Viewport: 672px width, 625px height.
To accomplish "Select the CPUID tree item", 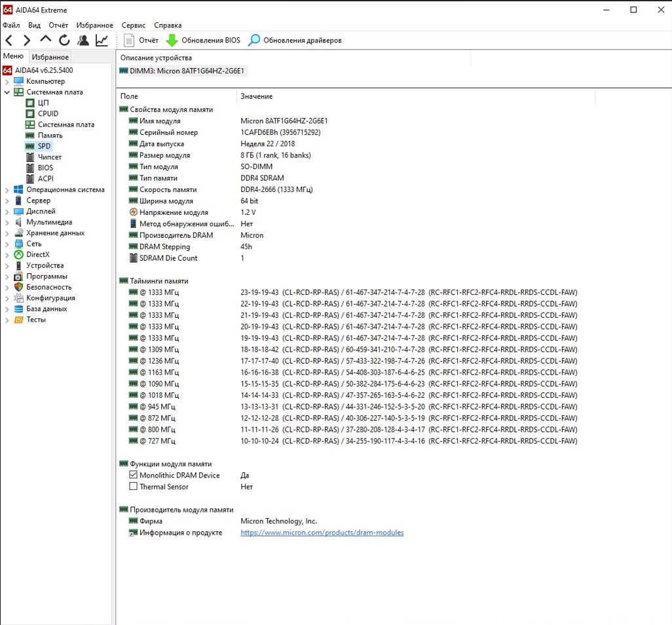I will click(42, 113).
